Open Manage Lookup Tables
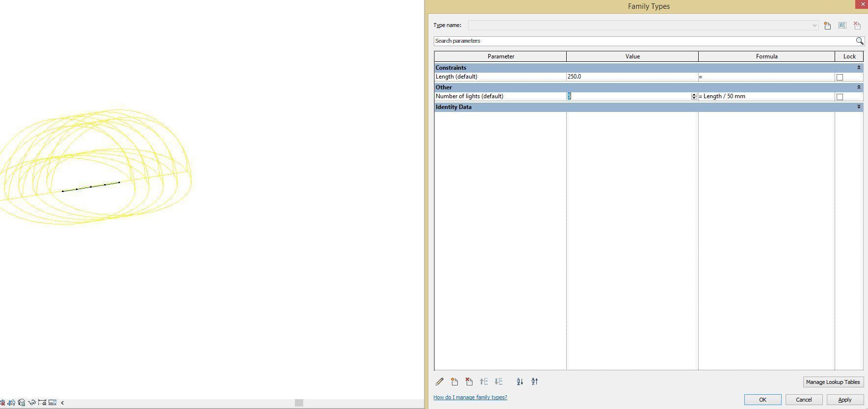868x409 pixels. click(x=833, y=382)
